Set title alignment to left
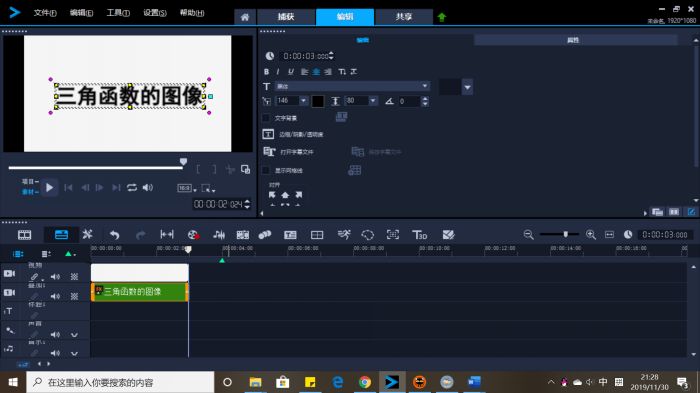700x393 pixels. 304,71
